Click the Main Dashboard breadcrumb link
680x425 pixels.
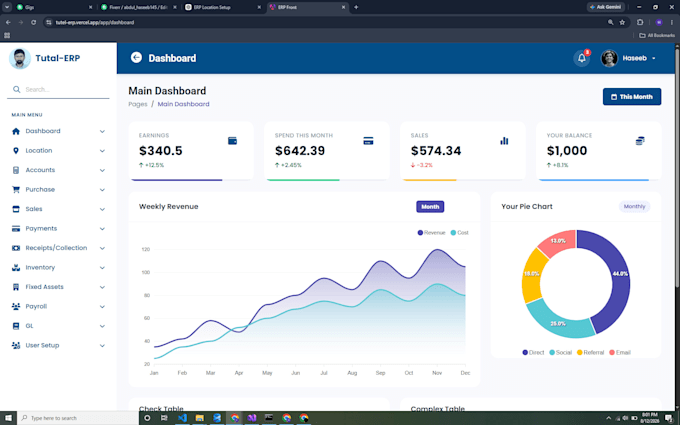183,104
